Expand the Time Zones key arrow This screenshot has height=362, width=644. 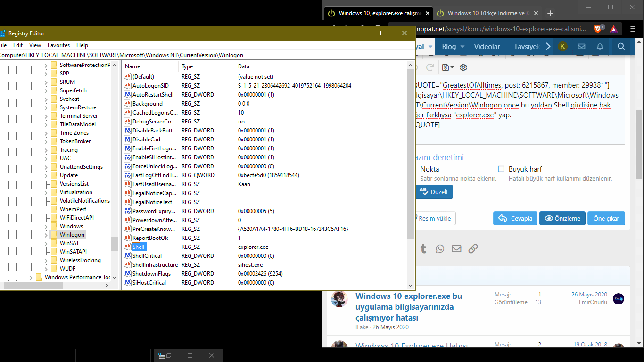click(46, 133)
